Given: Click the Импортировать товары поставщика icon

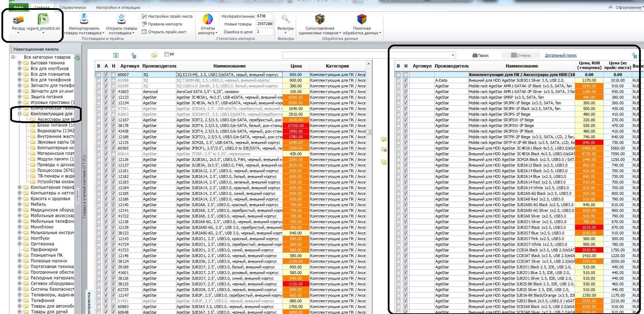Looking at the screenshot, I should tap(84, 19).
